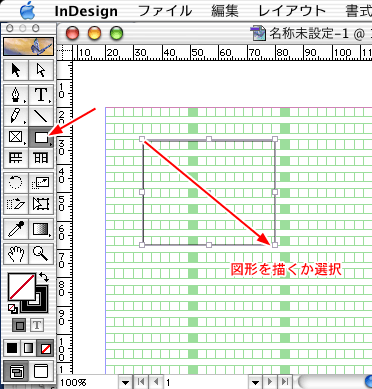This screenshot has width=372, height=389.
Task: Open the レイアウト menu
Action: (x=292, y=11)
